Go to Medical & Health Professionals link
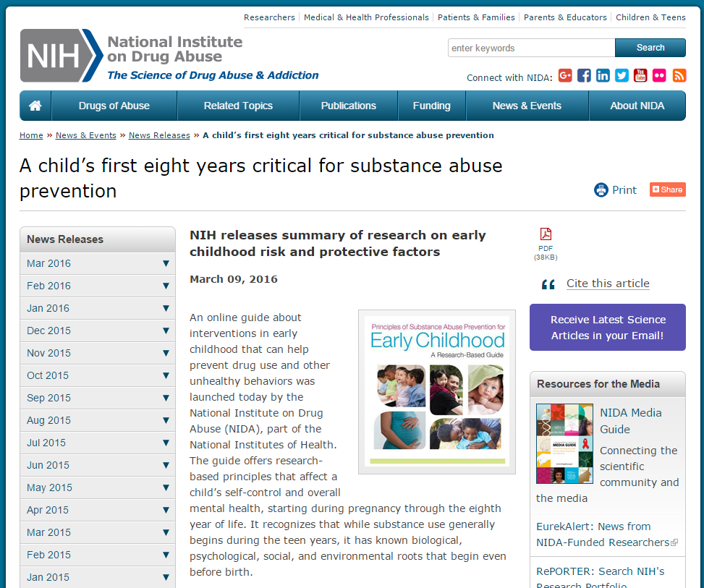704x588 pixels. 366,17
